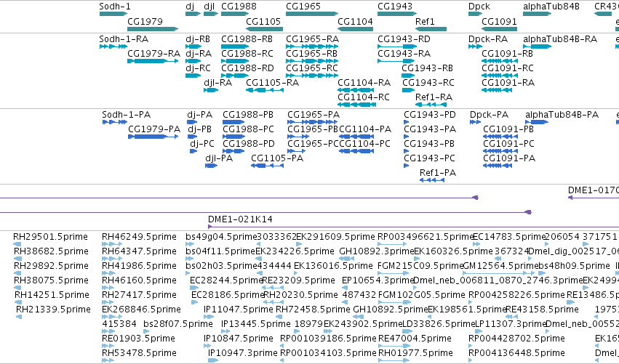Select the CG1988-PC protein feature
The image size is (619, 364).
click(x=233, y=137)
